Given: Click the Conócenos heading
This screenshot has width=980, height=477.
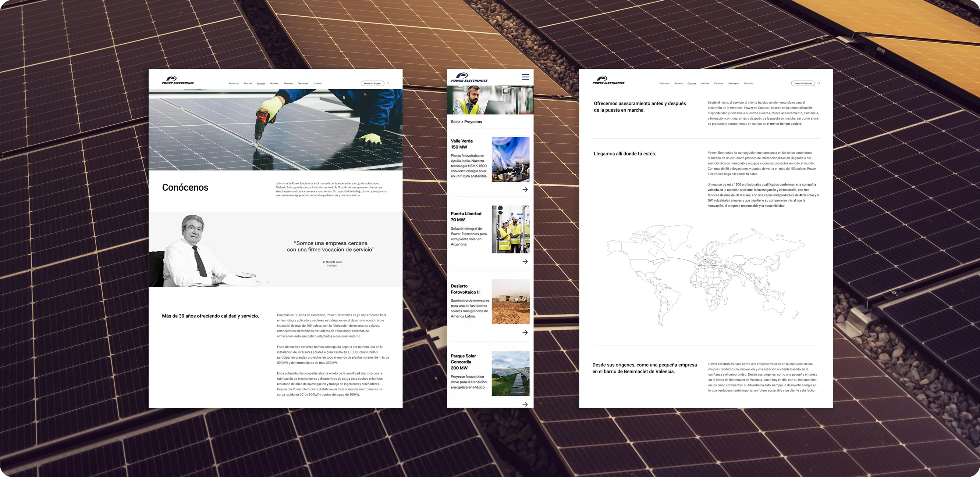Looking at the screenshot, I should tap(185, 187).
